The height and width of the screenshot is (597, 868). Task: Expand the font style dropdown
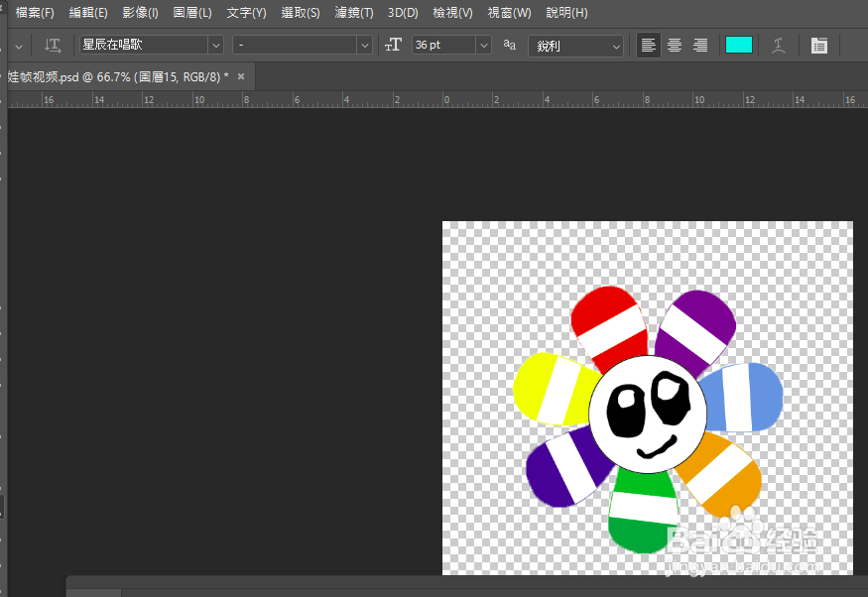(x=364, y=46)
